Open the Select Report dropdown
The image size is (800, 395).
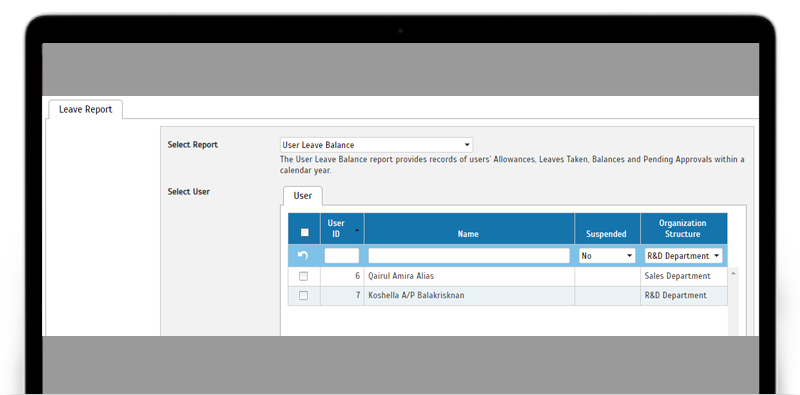pyautogui.click(x=377, y=145)
